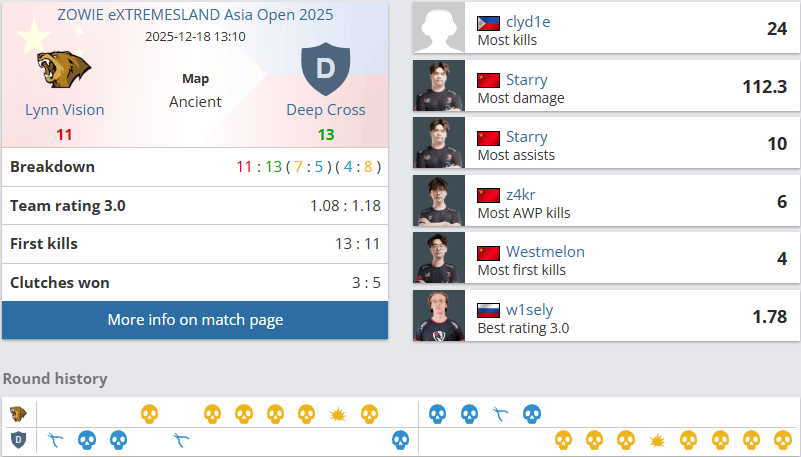Select round 8 yellow skull for Lynn Vision
801x457 pixels.
tap(275, 414)
